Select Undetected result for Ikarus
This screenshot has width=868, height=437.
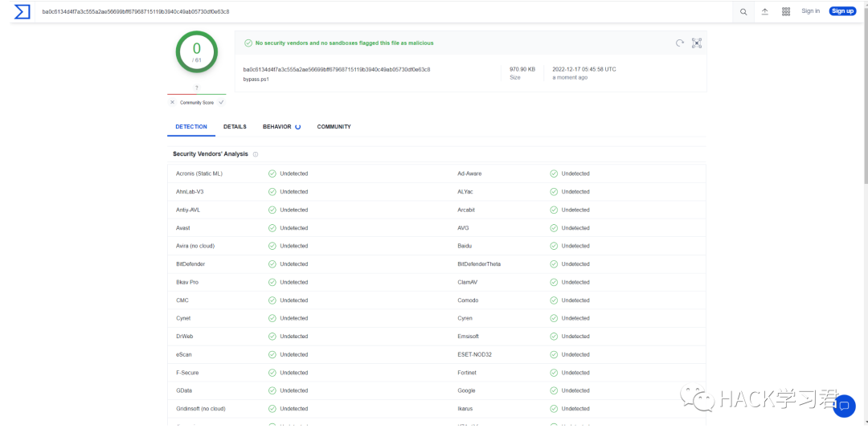click(x=575, y=409)
